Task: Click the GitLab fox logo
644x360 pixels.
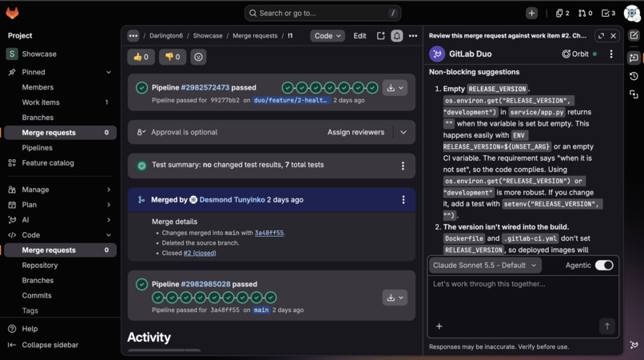Action: [x=12, y=13]
